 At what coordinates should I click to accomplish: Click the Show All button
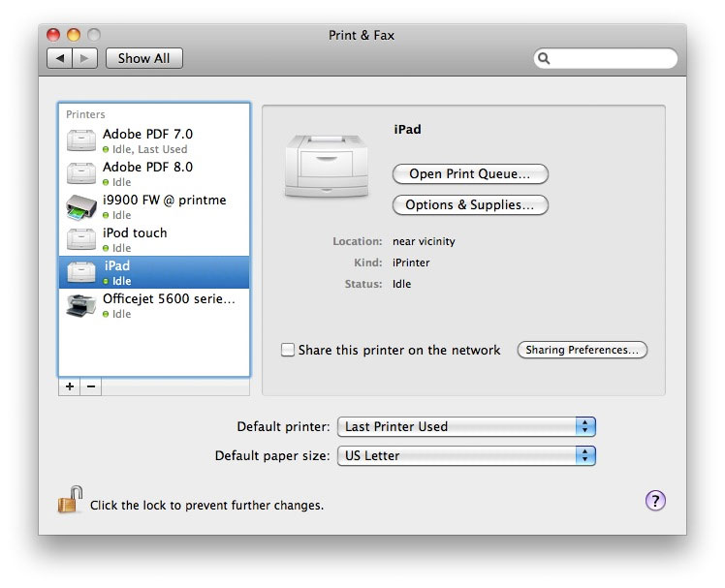coord(143,58)
